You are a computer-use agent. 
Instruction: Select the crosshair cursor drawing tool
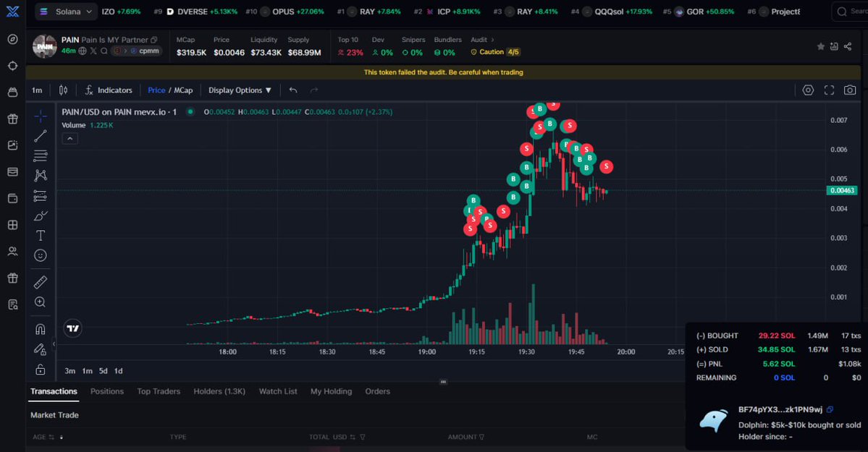click(x=41, y=116)
